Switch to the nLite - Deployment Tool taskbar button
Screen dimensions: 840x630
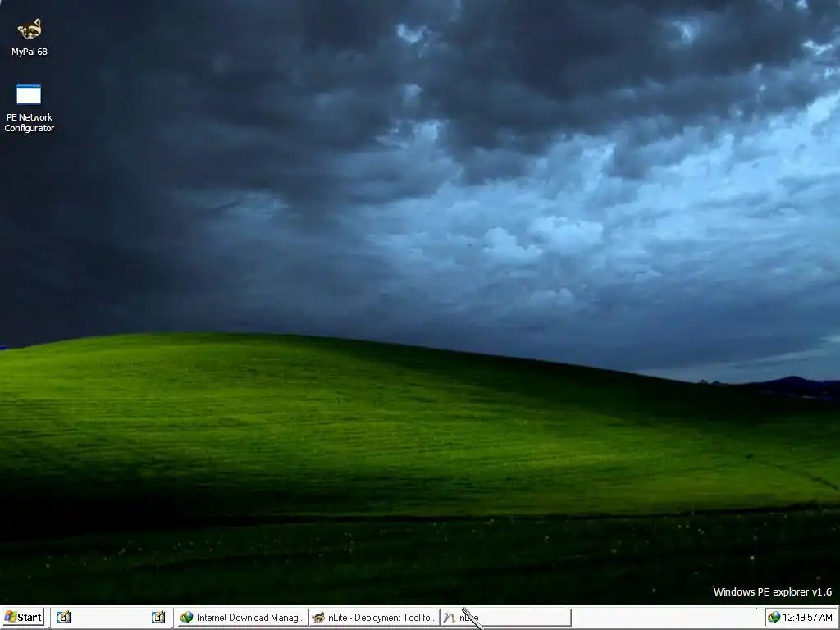[374, 617]
